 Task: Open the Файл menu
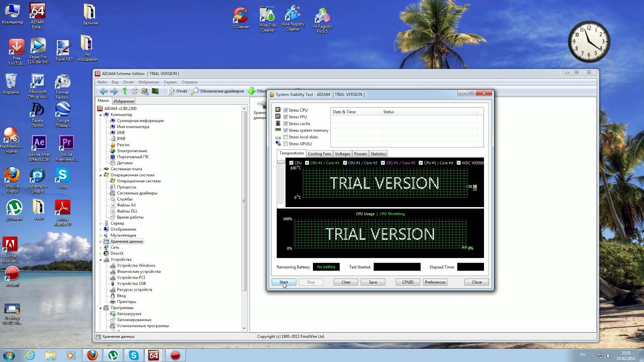pyautogui.click(x=102, y=82)
